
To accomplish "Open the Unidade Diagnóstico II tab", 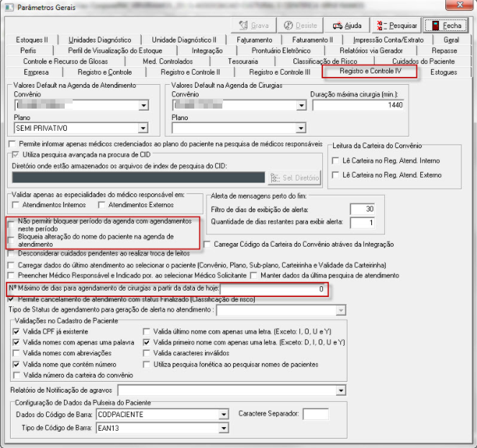I will (x=183, y=40).
